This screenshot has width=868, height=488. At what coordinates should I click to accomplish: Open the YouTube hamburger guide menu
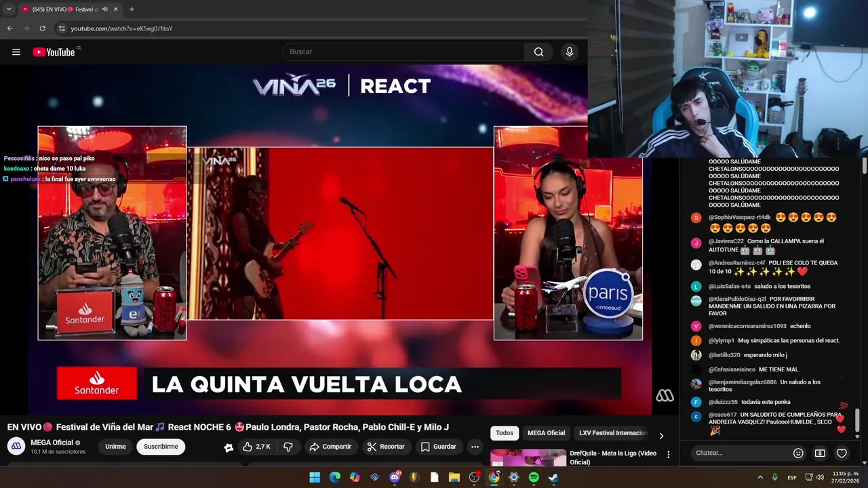click(x=16, y=52)
